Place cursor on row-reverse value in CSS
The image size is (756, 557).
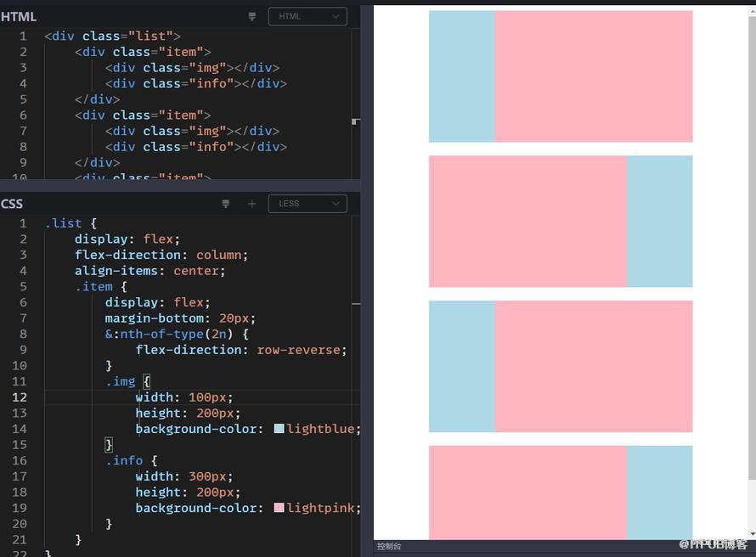[298, 350]
